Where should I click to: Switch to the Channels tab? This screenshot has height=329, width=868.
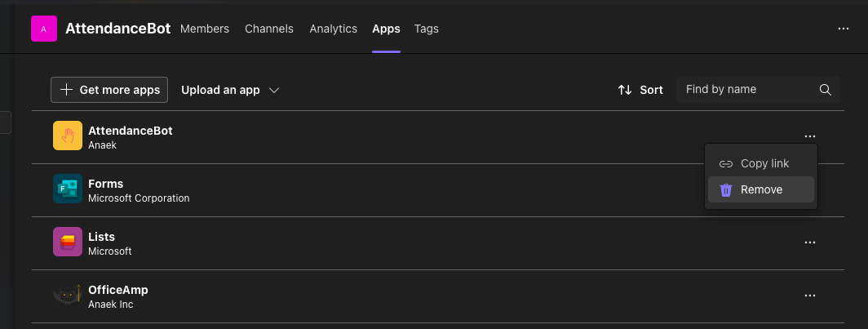click(269, 29)
